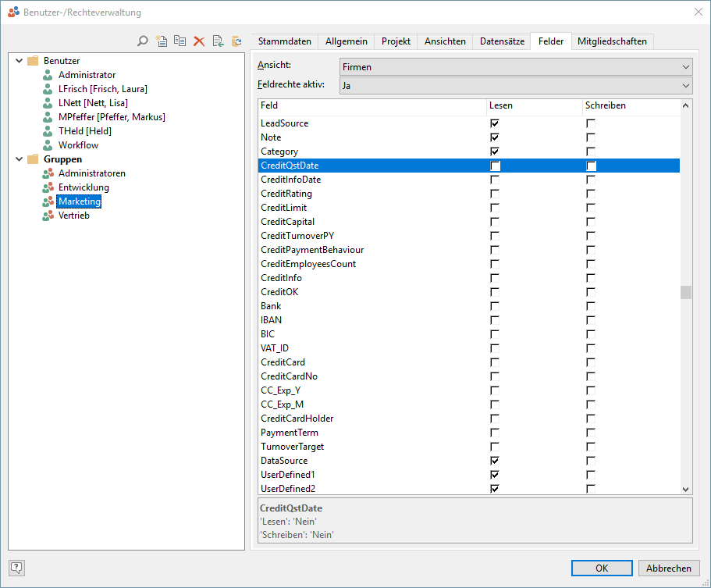This screenshot has width=711, height=588.
Task: Select the Administrator user icon entry
Action: 48,75
